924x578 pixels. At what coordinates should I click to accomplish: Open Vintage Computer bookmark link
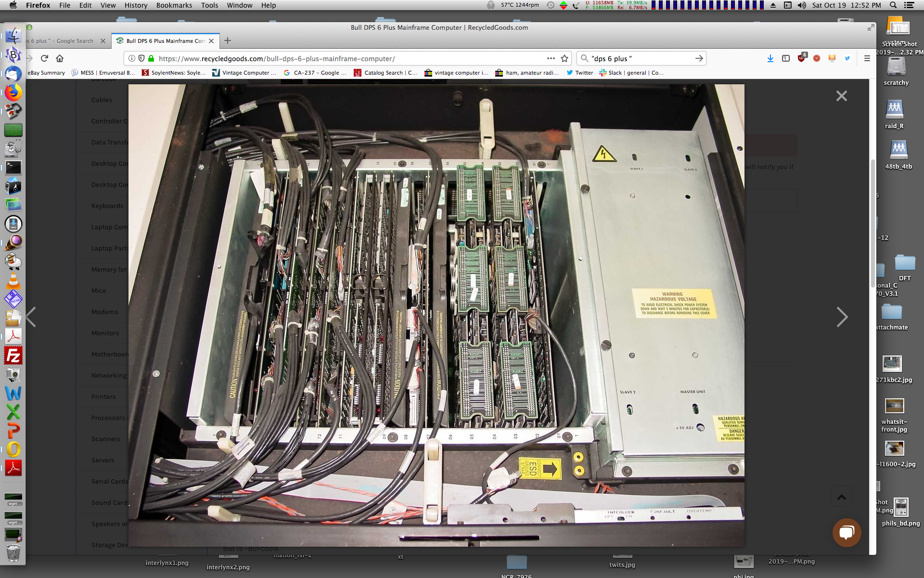click(x=244, y=73)
